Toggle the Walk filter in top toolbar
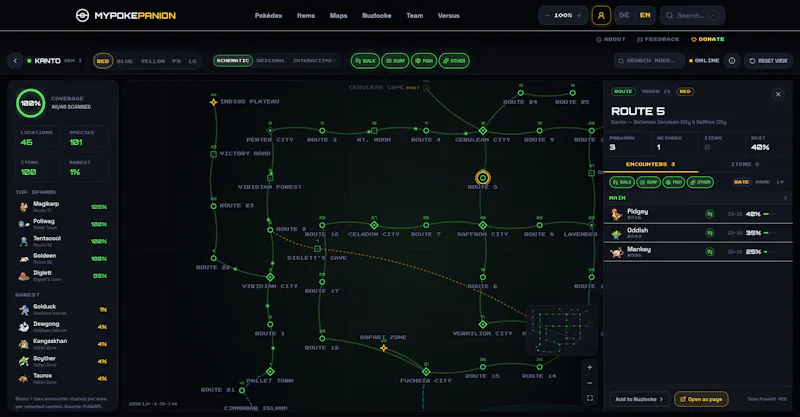This screenshot has width=800, height=417. [x=365, y=61]
